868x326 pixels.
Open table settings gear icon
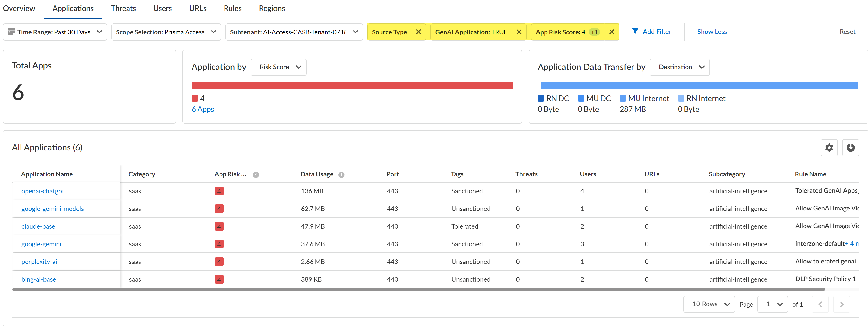click(829, 147)
